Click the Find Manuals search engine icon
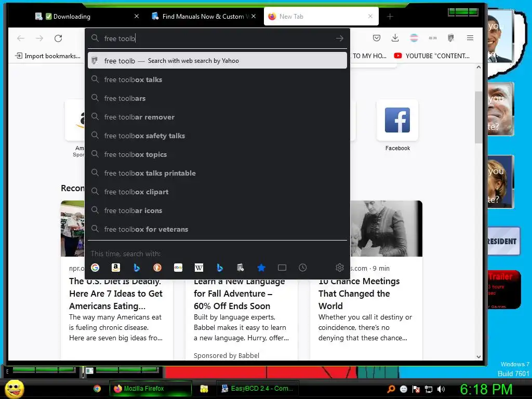 (x=240, y=268)
